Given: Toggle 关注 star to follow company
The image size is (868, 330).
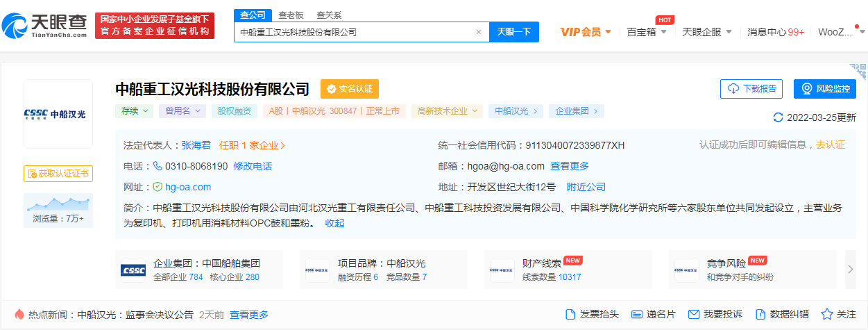Looking at the screenshot, I should point(838,314).
